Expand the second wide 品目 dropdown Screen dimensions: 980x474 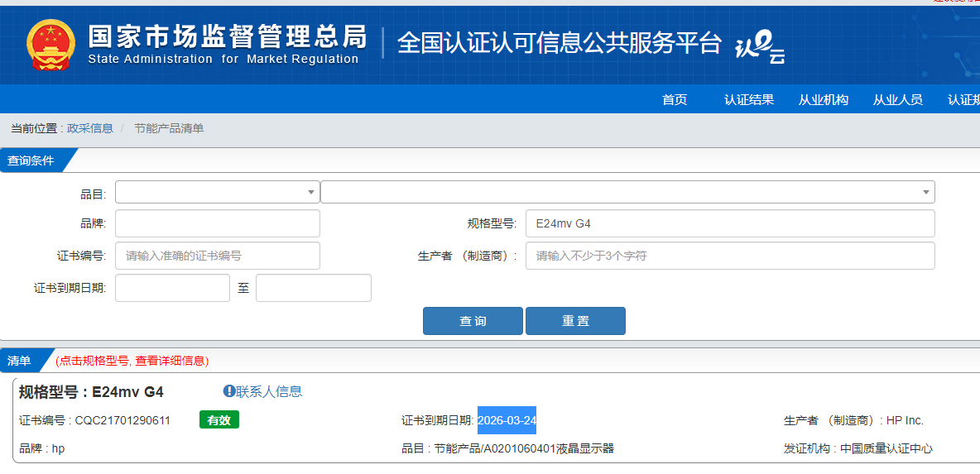click(627, 192)
